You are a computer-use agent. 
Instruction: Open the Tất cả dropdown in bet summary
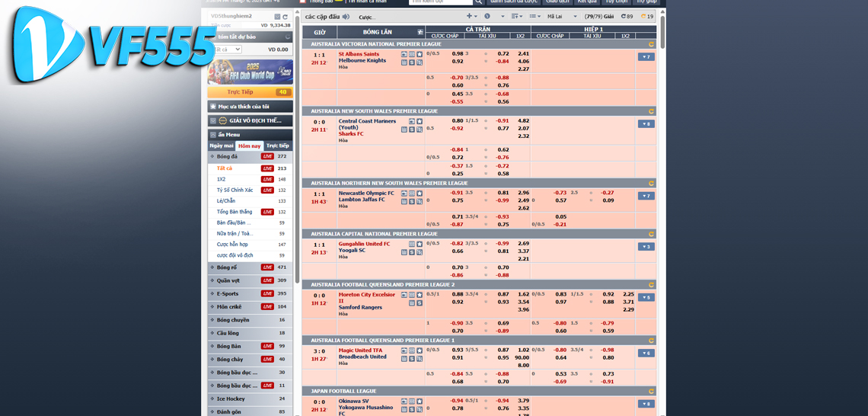[228, 50]
